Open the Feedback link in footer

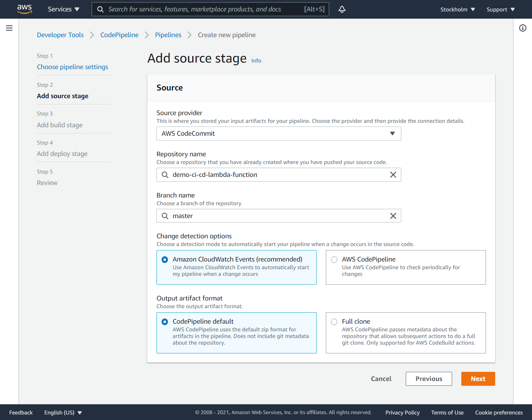(x=21, y=413)
